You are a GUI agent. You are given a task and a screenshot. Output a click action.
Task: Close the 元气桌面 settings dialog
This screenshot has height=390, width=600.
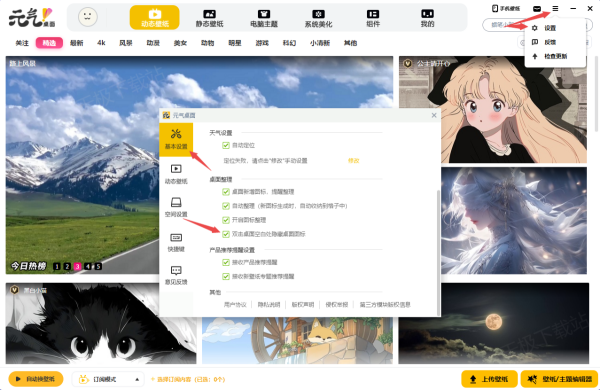click(x=434, y=115)
